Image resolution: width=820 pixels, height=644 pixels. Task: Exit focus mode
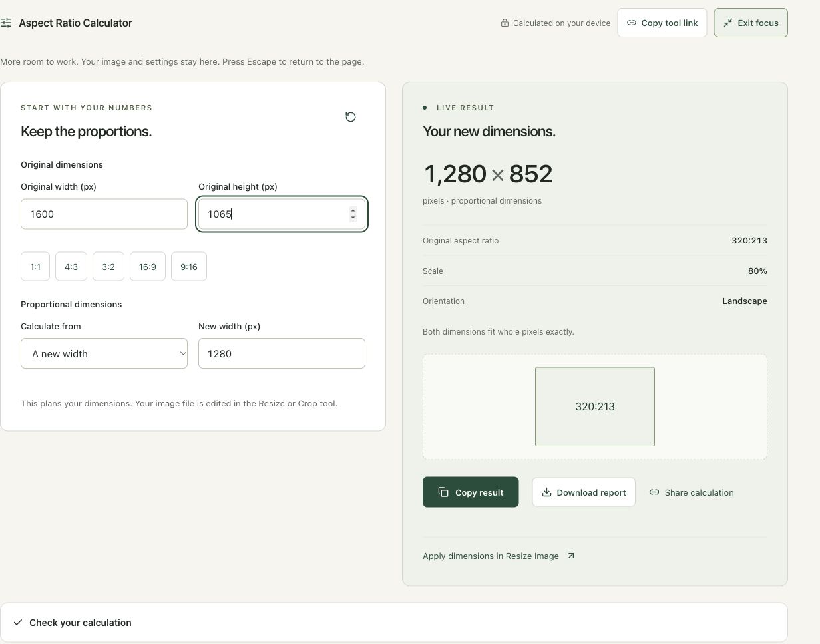pos(751,23)
